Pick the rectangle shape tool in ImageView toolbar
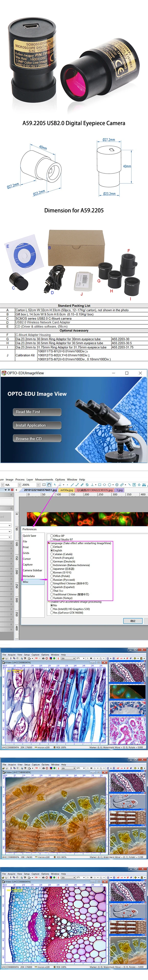Image resolution: width=148 pixels, height=980 pixels. [x=99, y=485]
